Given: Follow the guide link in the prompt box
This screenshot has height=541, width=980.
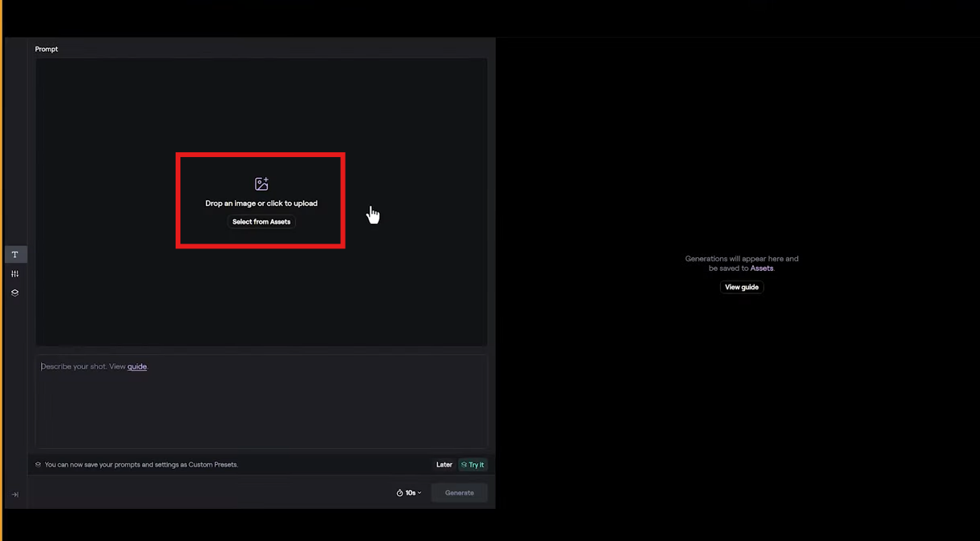Looking at the screenshot, I should tap(137, 366).
